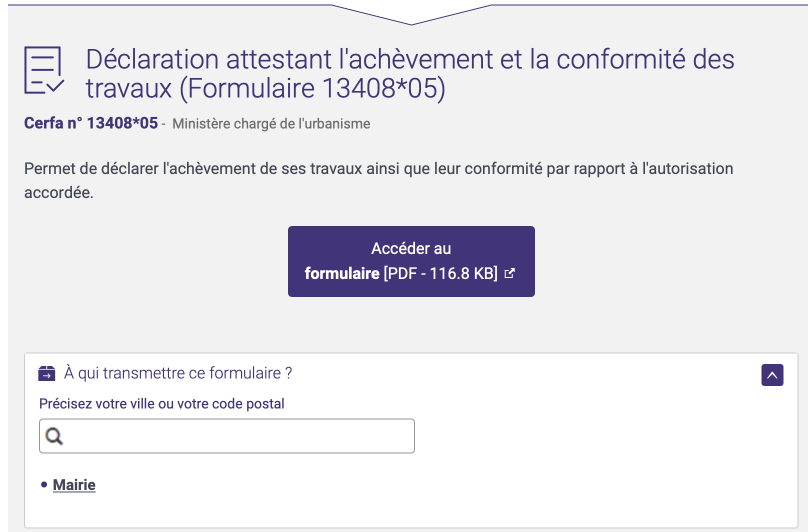Focus the city or postal code search box

pyautogui.click(x=227, y=436)
